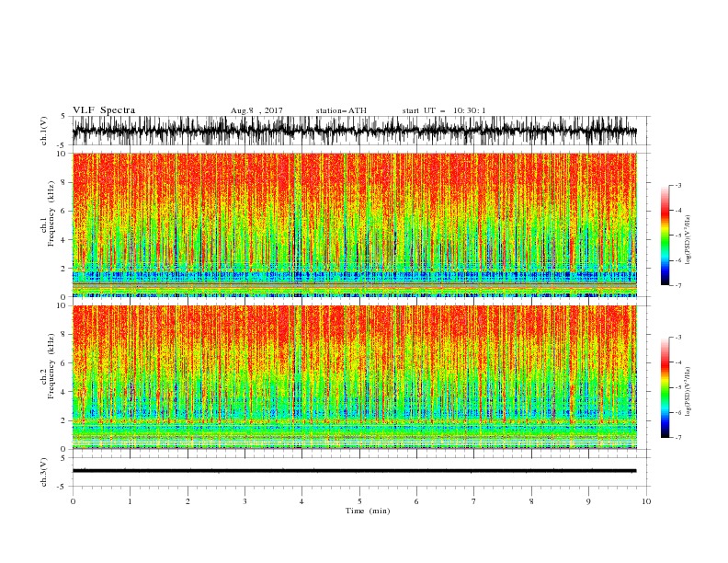Click the "-3" label on ch.1 color bar

[x=678, y=185]
